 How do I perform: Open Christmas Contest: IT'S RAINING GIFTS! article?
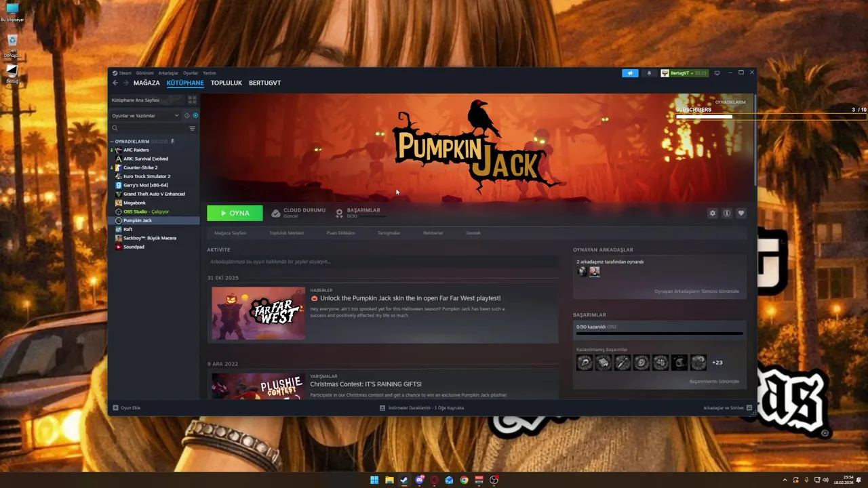[x=366, y=384]
